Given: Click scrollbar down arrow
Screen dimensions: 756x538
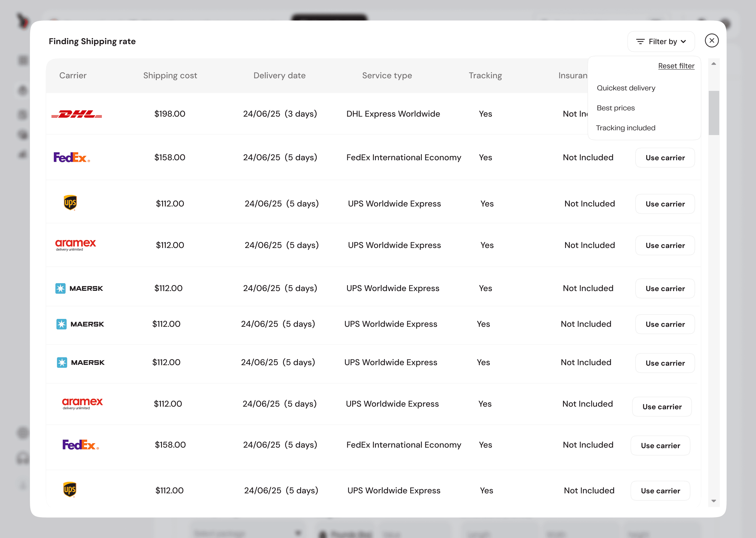Looking at the screenshot, I should (714, 501).
